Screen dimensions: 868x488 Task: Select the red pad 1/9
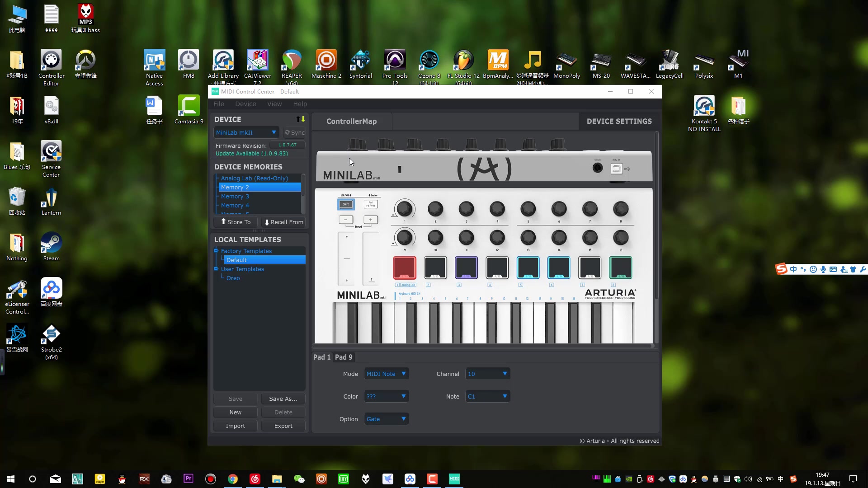tap(404, 267)
